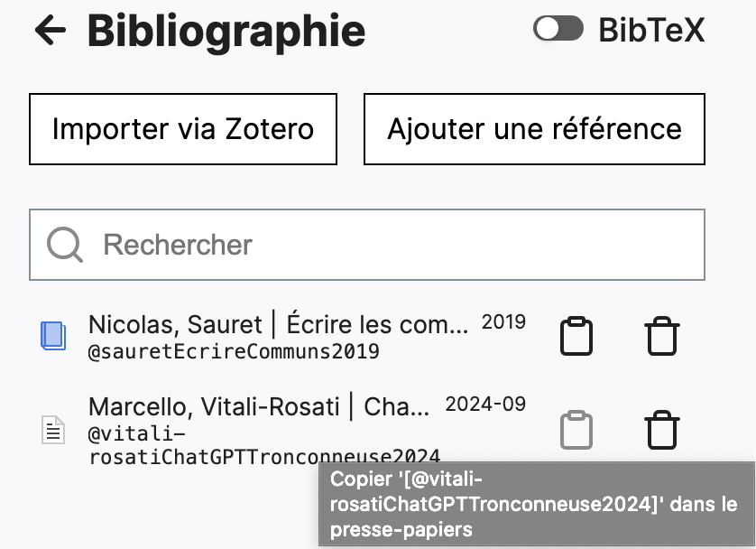Image resolution: width=756 pixels, height=549 pixels.
Task: Select the document icon beside the Vitali-Rosati reference
Action: (53, 430)
